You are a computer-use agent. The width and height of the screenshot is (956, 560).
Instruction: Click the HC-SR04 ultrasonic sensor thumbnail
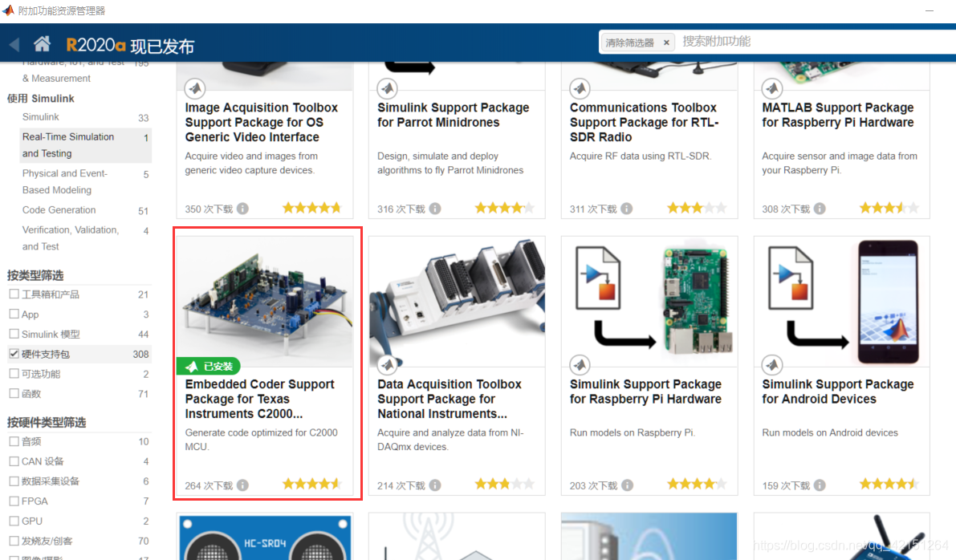click(x=265, y=537)
